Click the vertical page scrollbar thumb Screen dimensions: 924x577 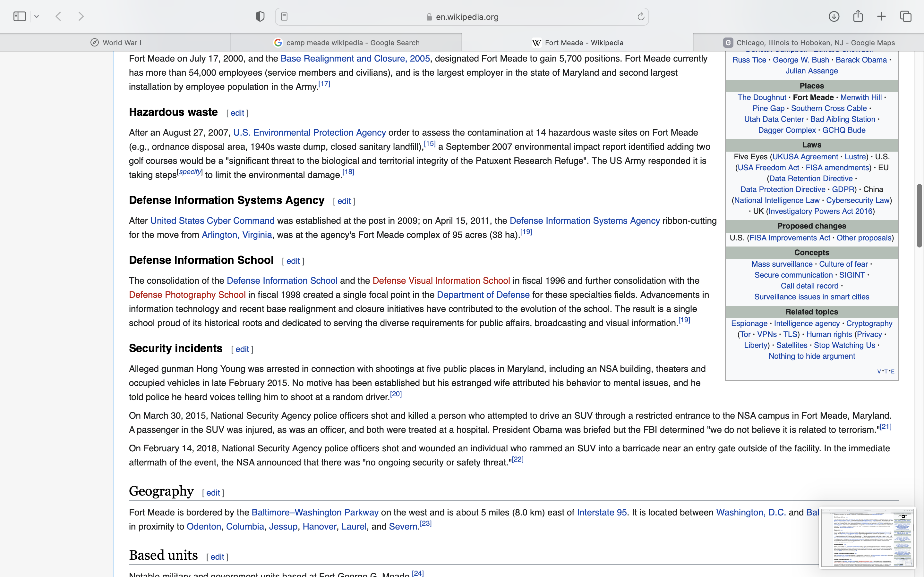coord(919,216)
